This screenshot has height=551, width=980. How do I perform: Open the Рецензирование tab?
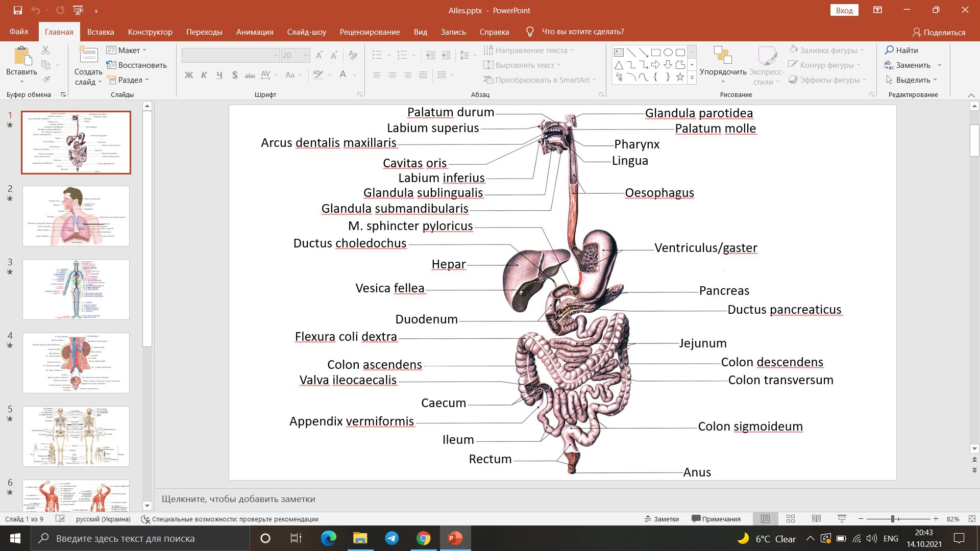click(x=370, y=32)
